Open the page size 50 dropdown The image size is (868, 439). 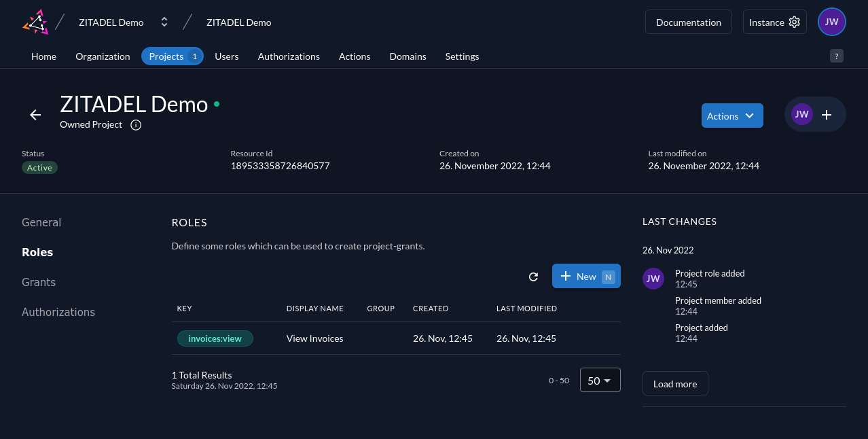(x=600, y=381)
